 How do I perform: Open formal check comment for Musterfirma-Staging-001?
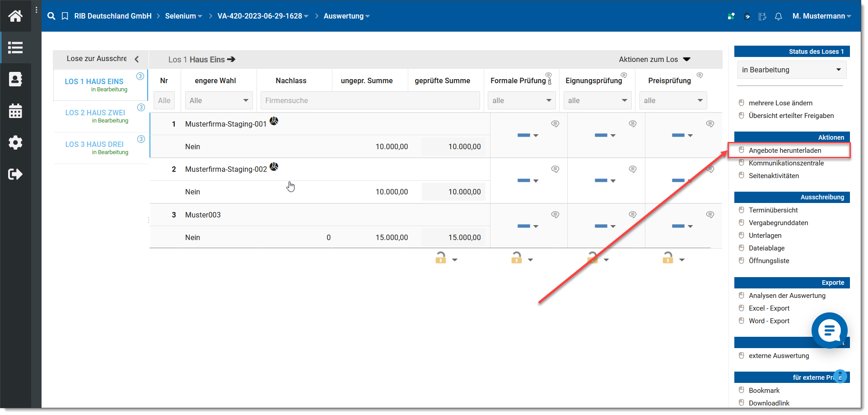coord(555,124)
